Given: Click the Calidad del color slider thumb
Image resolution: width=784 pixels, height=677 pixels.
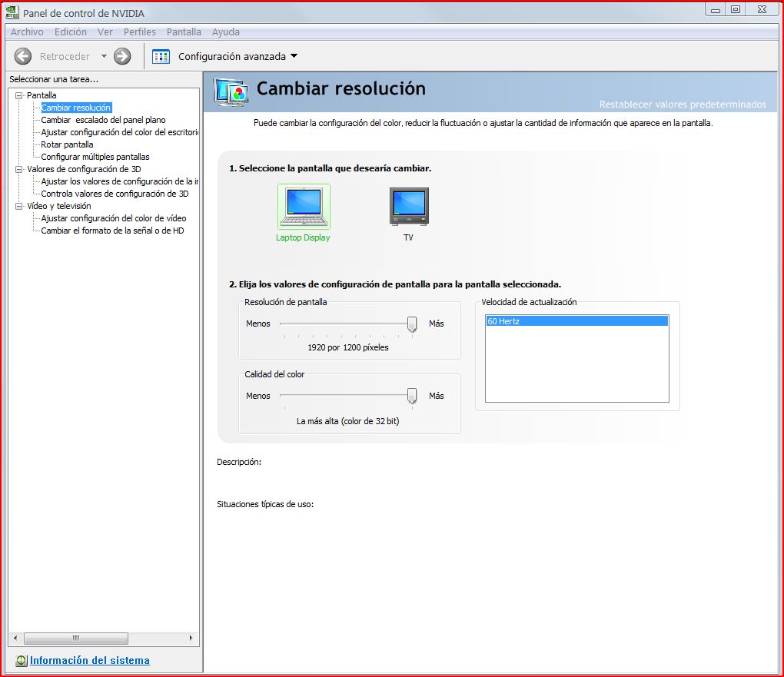Looking at the screenshot, I should [x=412, y=396].
